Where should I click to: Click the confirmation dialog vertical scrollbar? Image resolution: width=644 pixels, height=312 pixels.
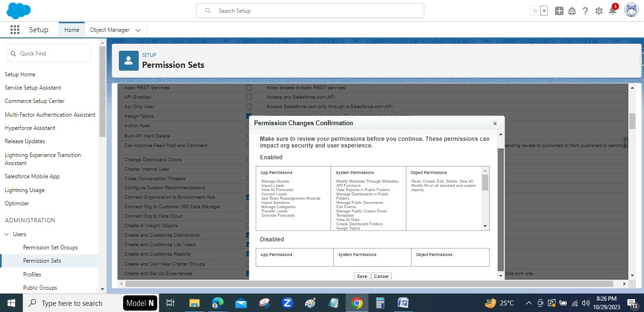coord(501,209)
